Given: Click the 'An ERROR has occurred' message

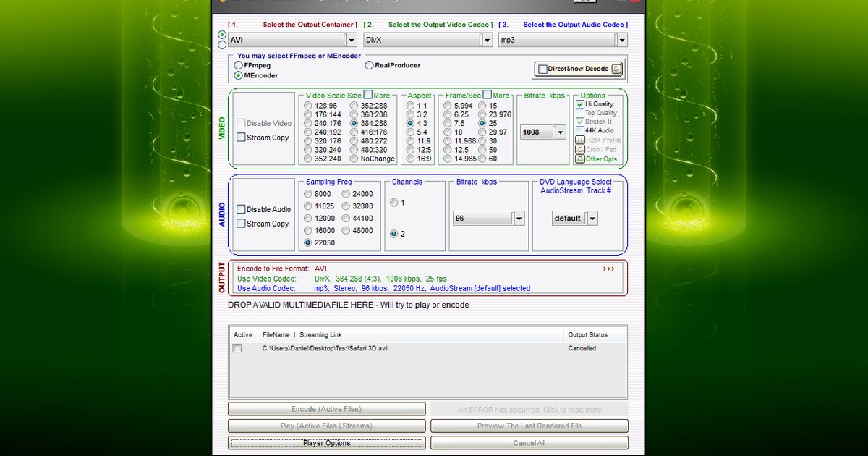Looking at the screenshot, I should point(529,409).
